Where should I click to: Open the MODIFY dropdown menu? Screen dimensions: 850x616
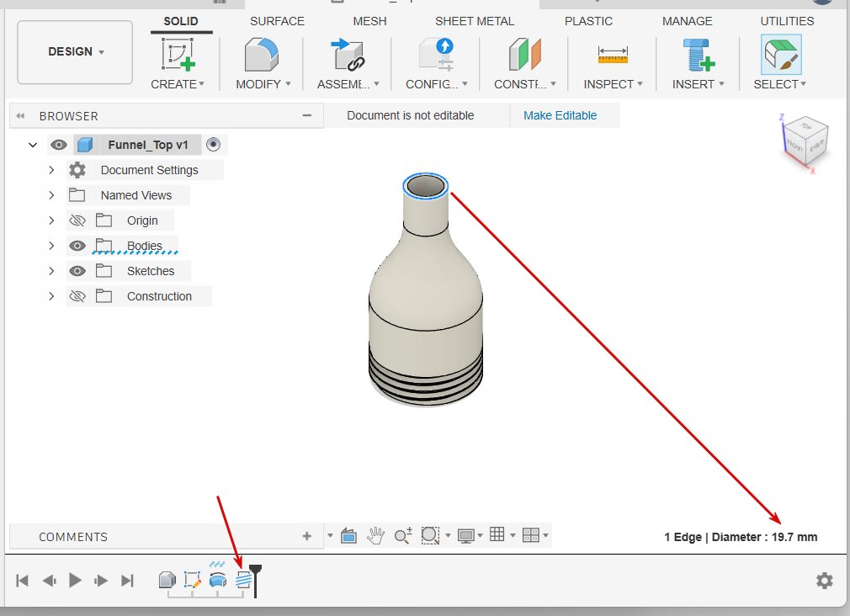(263, 85)
